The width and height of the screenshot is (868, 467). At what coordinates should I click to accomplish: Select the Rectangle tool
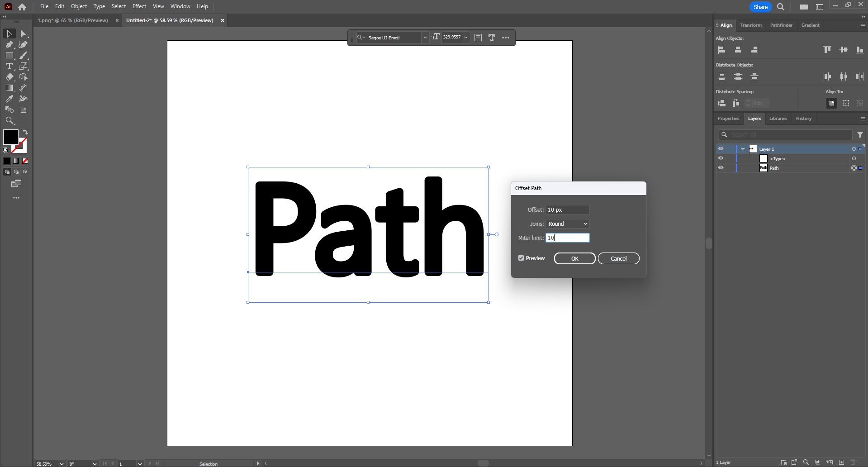pyautogui.click(x=9, y=55)
